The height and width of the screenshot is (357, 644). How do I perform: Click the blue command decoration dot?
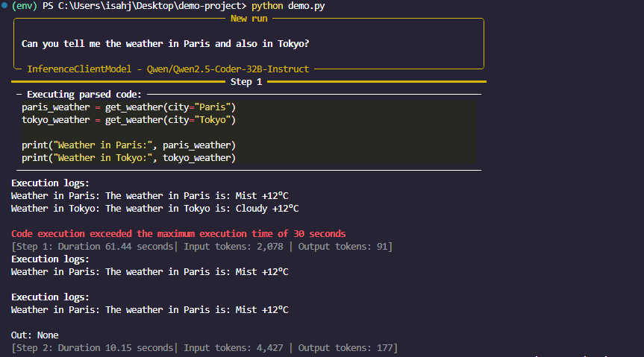click(x=4, y=6)
